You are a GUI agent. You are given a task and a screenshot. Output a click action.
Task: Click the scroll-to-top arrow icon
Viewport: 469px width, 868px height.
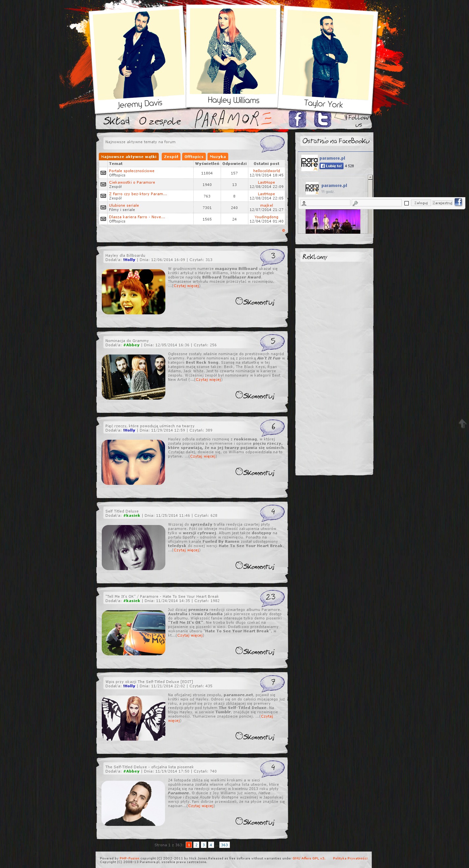[462, 423]
